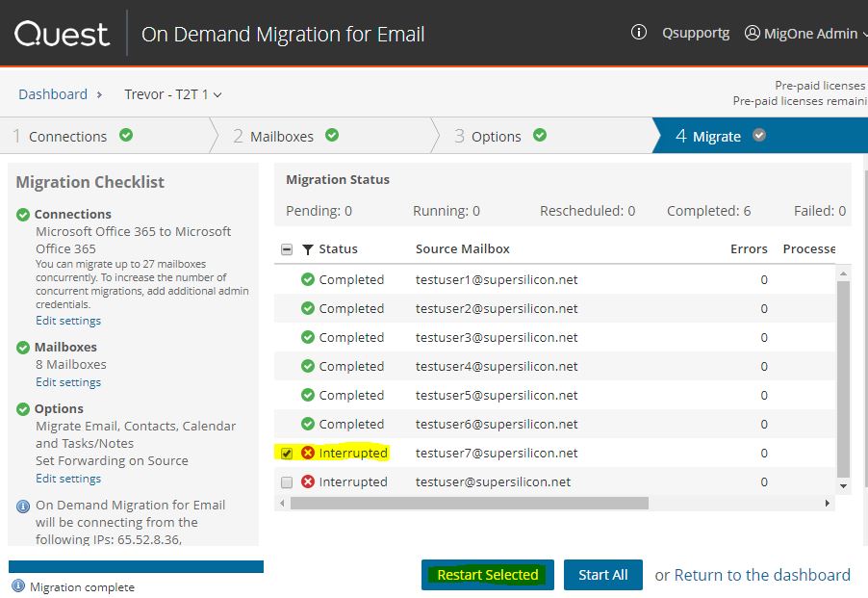868x598 pixels.
Task: Click completed icon for testuser1 row
Action: 308,279
